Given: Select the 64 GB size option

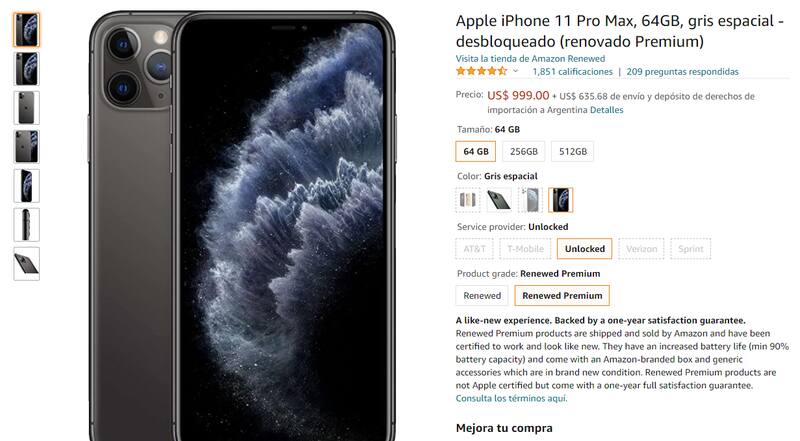Looking at the screenshot, I should click(476, 152).
